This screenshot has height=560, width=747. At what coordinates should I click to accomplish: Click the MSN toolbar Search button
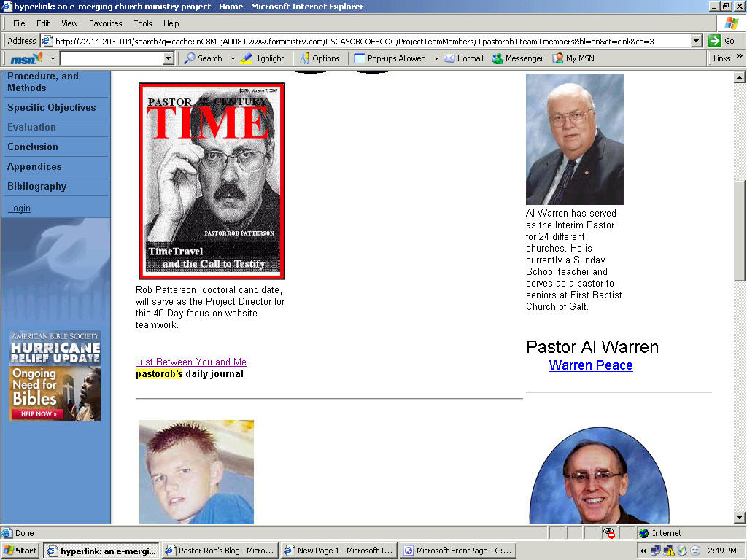pyautogui.click(x=203, y=58)
